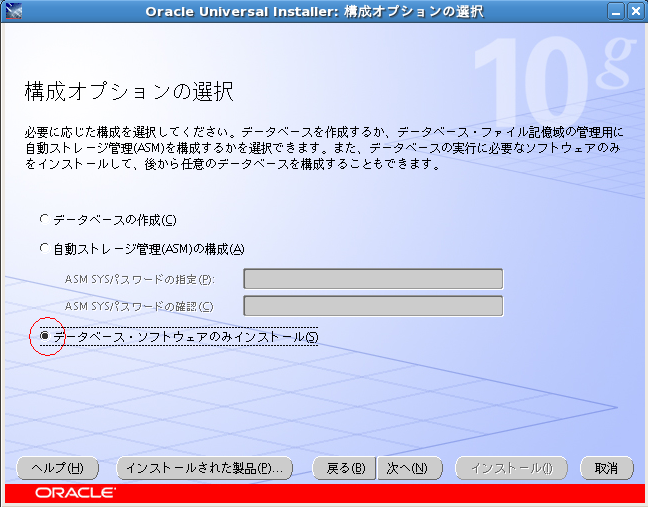The width and height of the screenshot is (648, 507).
Task: Click the ASM SYSパスワードの確認 input field
Action: point(373,306)
